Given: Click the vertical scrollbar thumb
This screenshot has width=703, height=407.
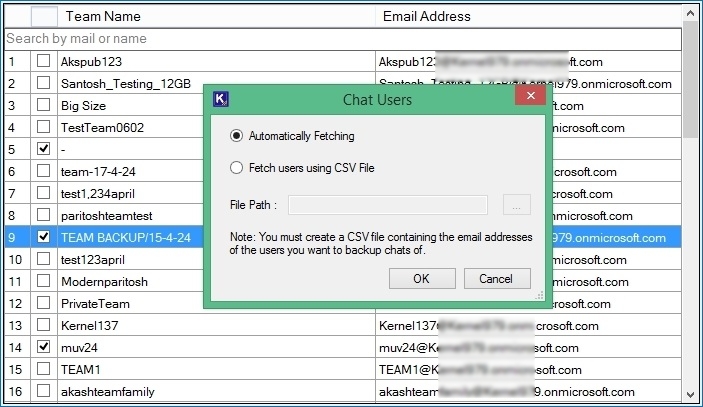Looking at the screenshot, I should 690,79.
